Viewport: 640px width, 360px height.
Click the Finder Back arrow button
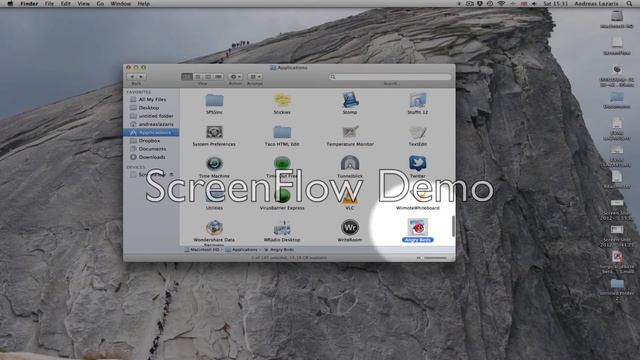pos(131,77)
